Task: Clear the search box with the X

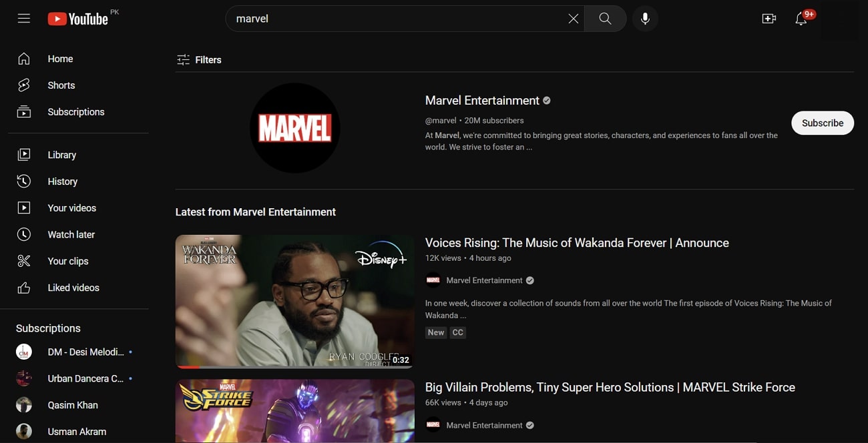Action: (573, 19)
